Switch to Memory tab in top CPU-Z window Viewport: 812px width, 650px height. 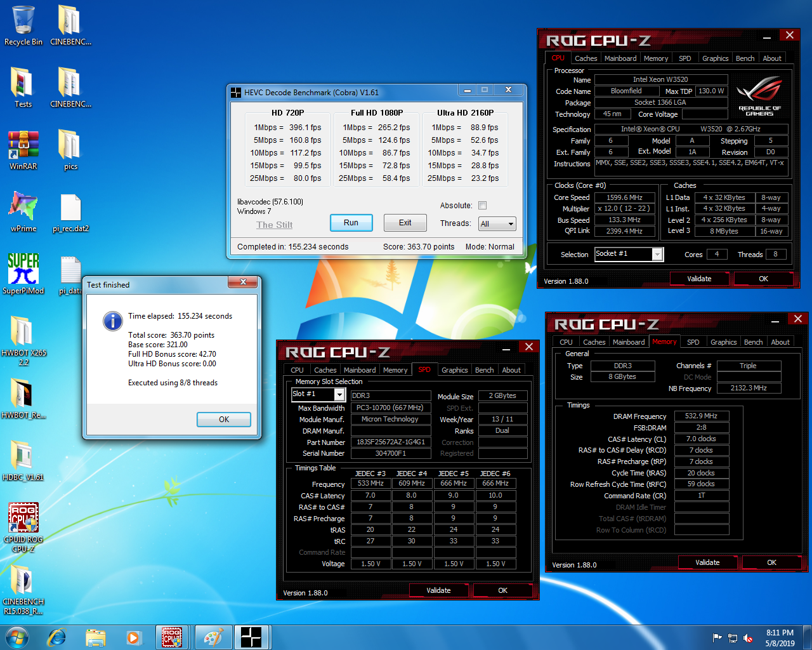[656, 58]
